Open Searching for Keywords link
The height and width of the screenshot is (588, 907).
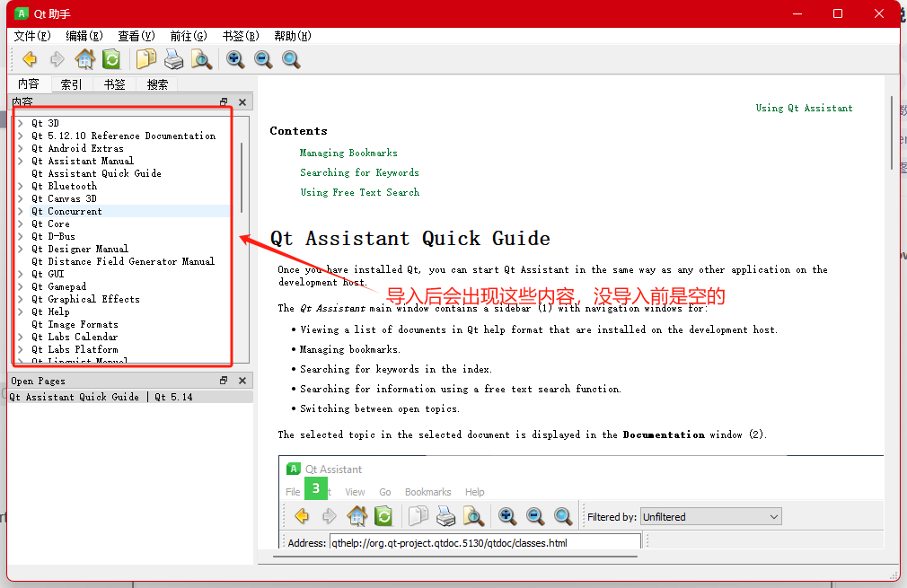click(359, 173)
